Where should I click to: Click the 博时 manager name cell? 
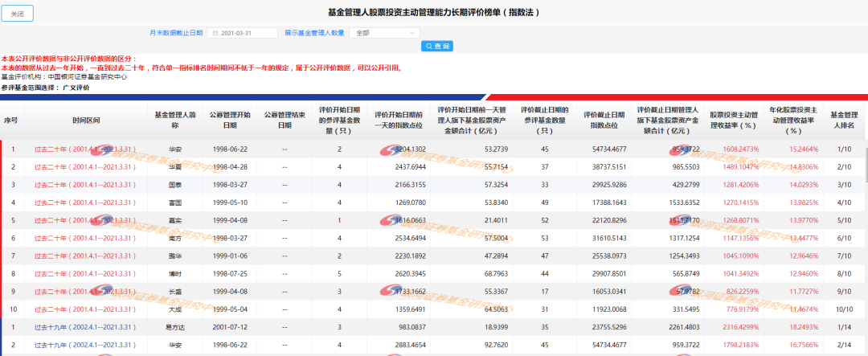(175, 274)
